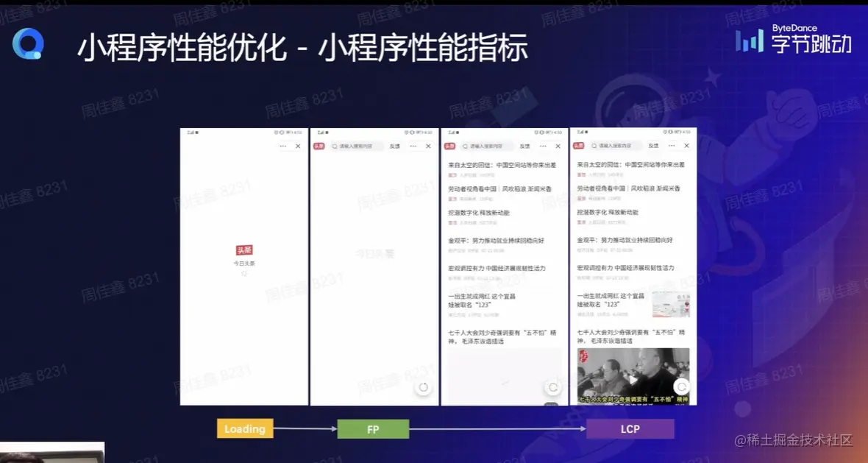Click the X icon in the third phone screen without images
868x463 pixels.
[558, 146]
